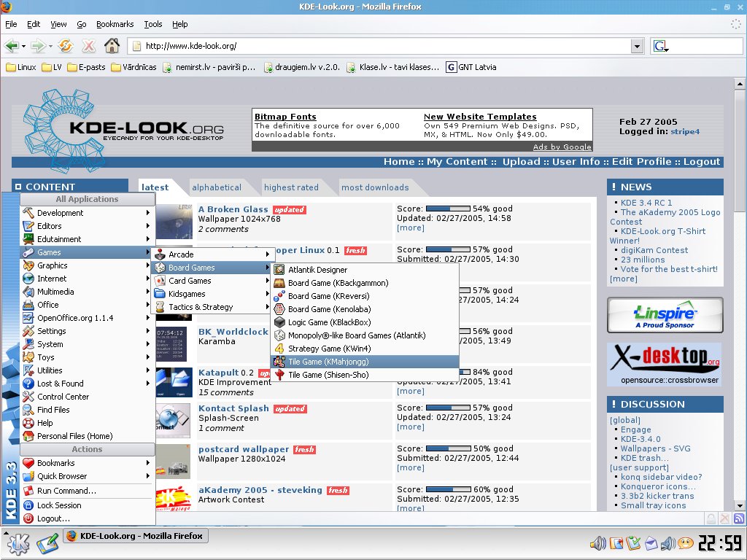Viewport: 747px width, 560px height.
Task: Open the URL history dropdown arrow
Action: point(637,46)
